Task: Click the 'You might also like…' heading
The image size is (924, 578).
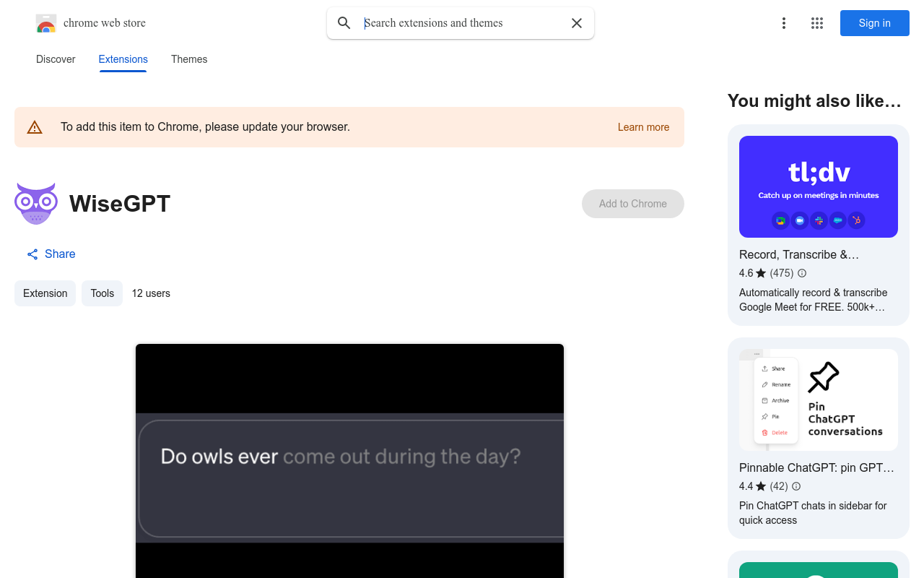Action: click(x=814, y=100)
